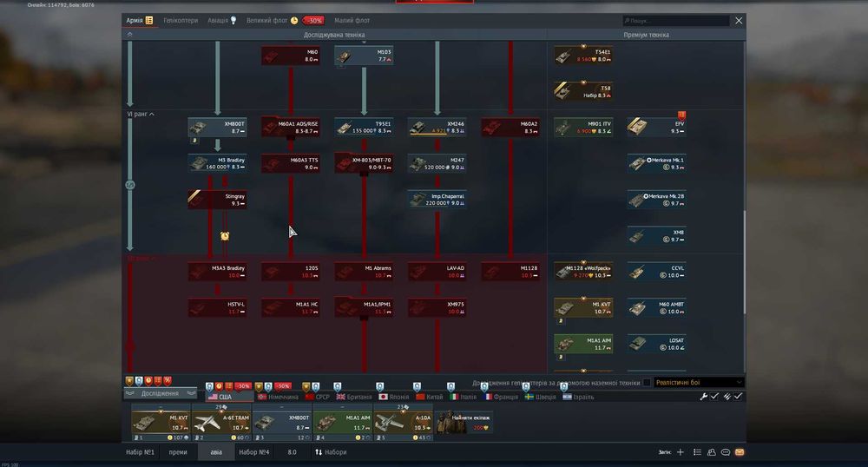This screenshot has width=868, height=467.
Task: Select the M3 Bradley card
Action: (x=217, y=163)
